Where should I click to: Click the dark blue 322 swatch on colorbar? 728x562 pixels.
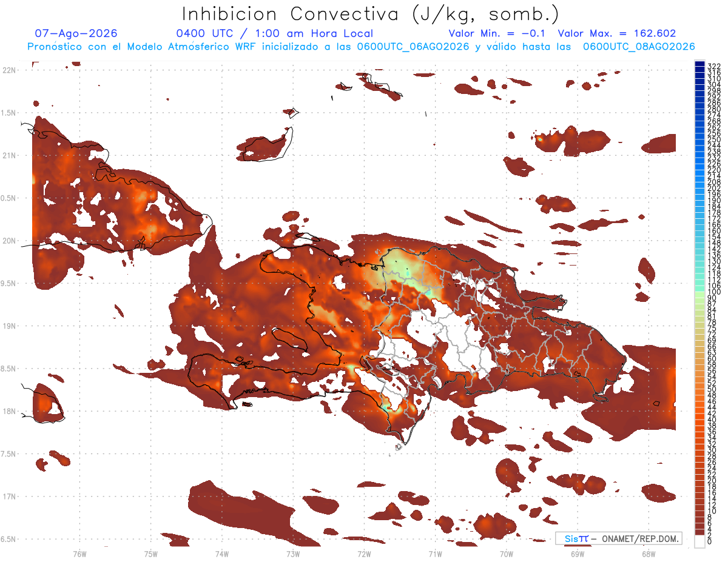click(700, 64)
